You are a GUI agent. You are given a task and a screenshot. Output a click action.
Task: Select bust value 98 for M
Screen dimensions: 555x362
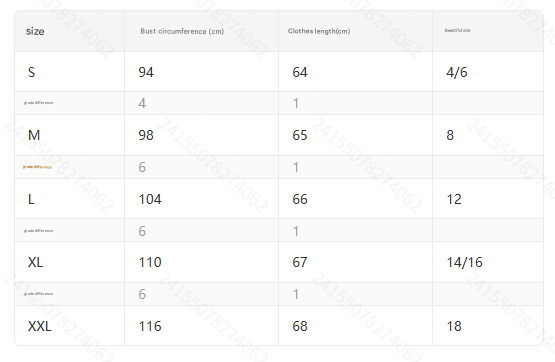click(x=146, y=135)
